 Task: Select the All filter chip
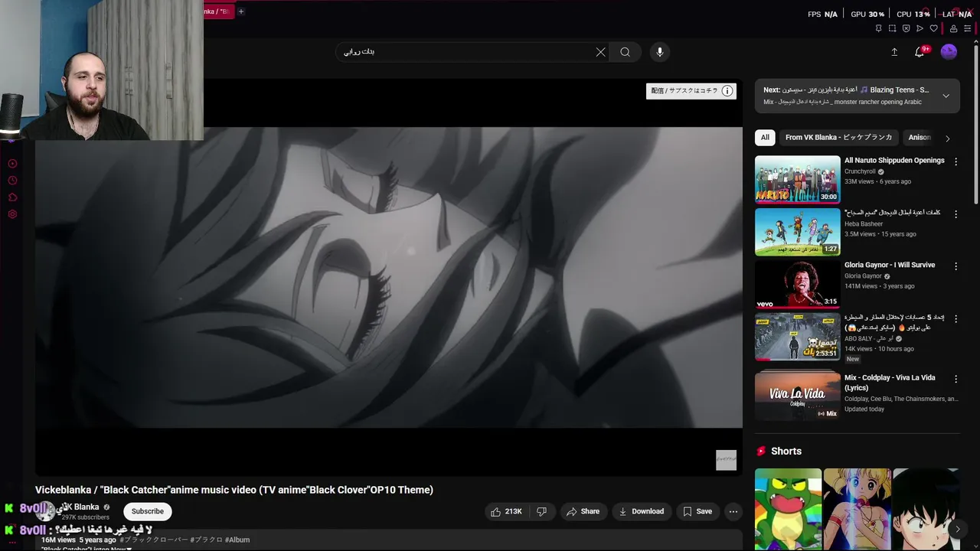[x=765, y=138]
